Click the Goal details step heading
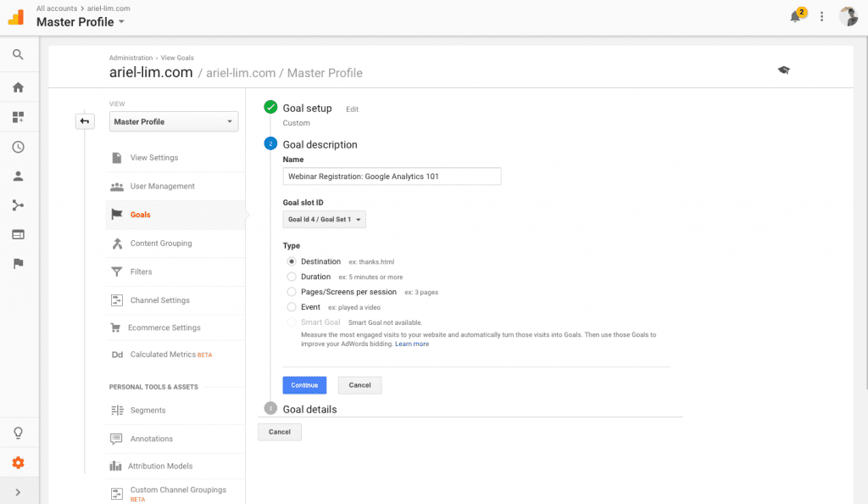Screen dimensions: 868x504 pyautogui.click(x=310, y=410)
